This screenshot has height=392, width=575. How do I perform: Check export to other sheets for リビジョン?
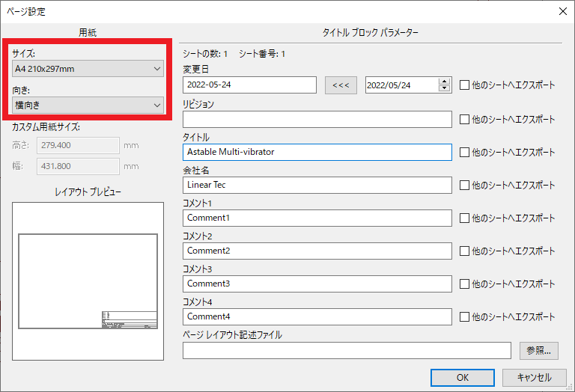pyautogui.click(x=464, y=119)
